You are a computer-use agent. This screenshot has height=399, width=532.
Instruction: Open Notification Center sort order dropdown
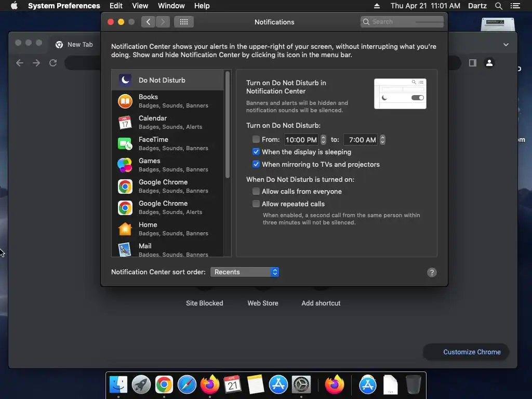click(x=245, y=272)
